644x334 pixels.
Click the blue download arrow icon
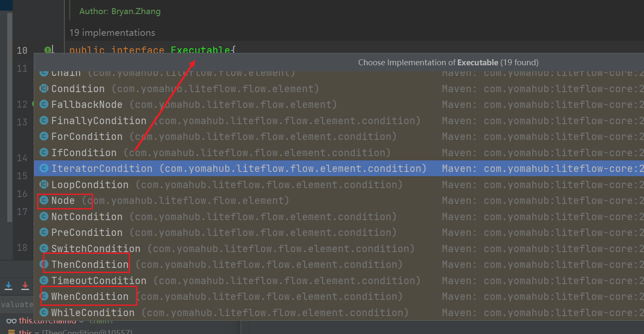point(8,286)
